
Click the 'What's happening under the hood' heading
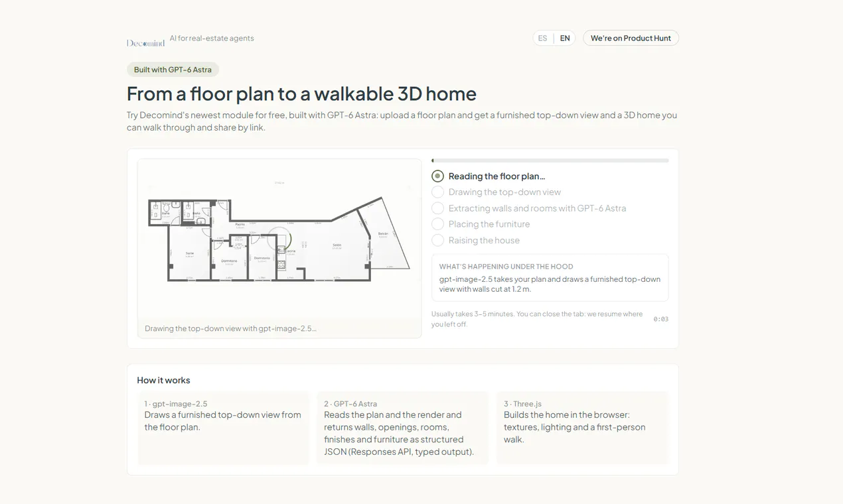pyautogui.click(x=506, y=267)
